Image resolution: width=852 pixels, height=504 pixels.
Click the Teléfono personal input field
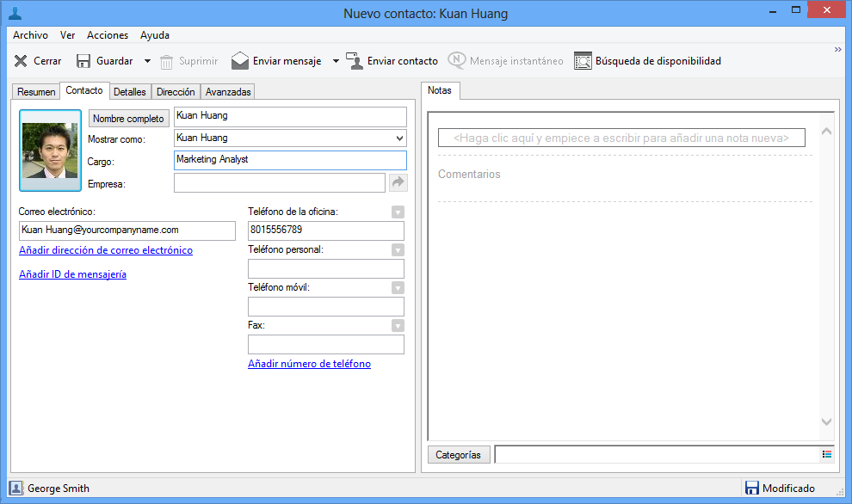click(x=326, y=268)
